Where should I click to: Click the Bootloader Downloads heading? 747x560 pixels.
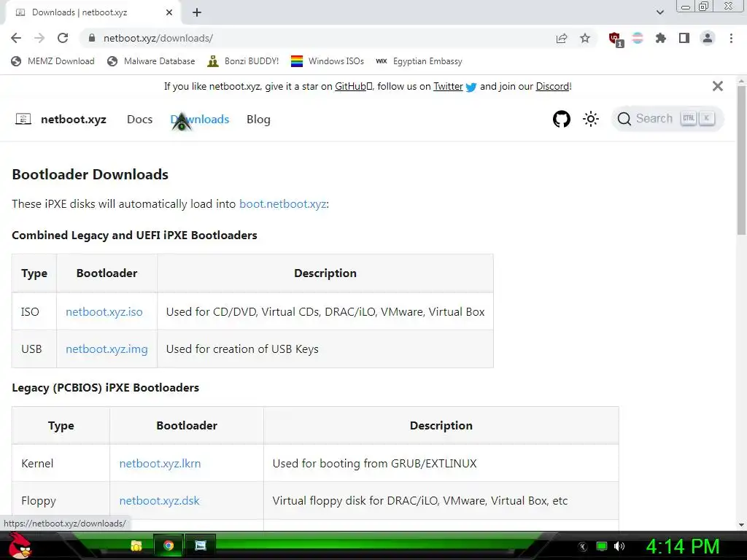[90, 174]
